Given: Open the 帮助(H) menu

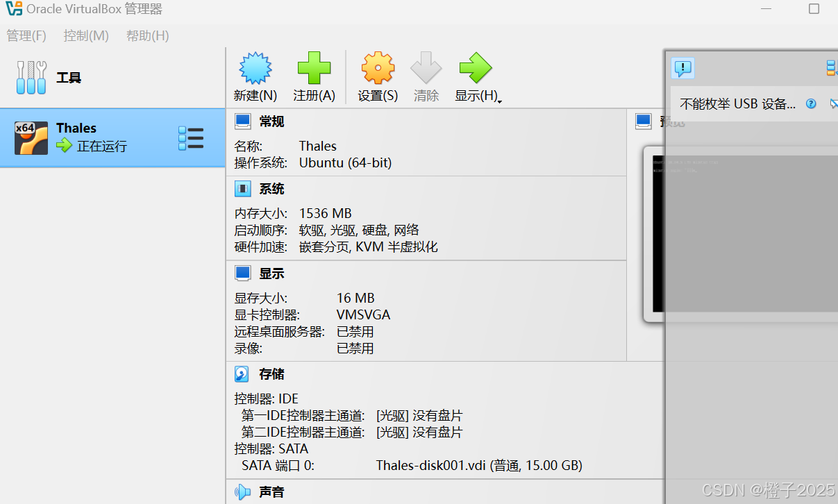Looking at the screenshot, I should [148, 35].
